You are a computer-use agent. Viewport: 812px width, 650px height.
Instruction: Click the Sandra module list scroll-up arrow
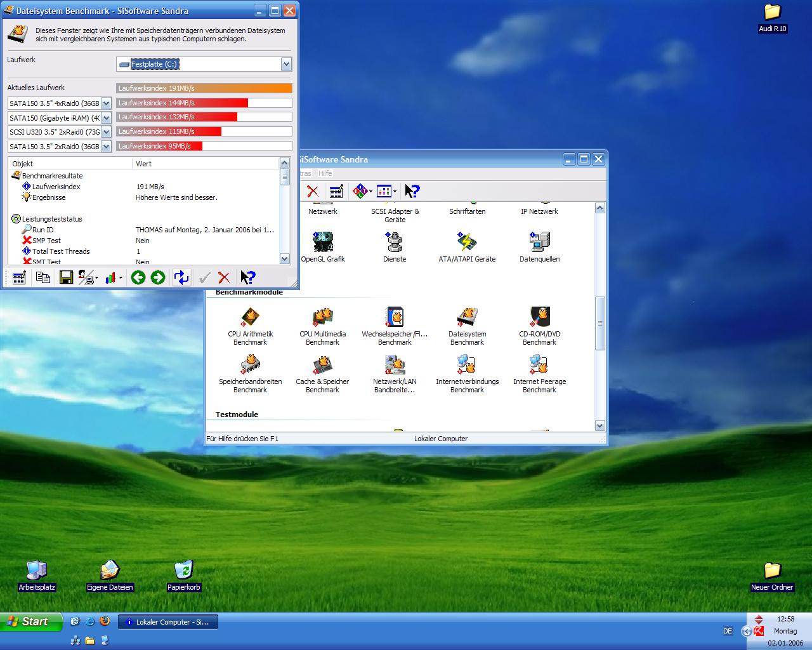tap(600, 208)
